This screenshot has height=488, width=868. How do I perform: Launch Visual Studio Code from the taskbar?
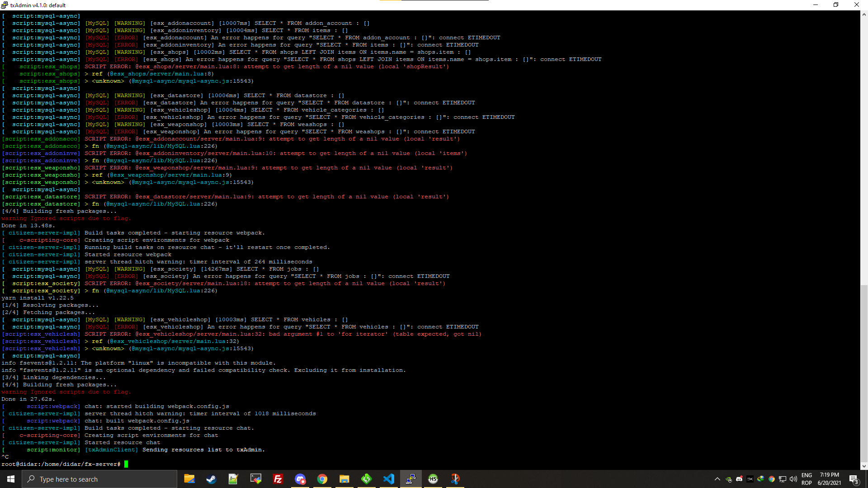389,479
